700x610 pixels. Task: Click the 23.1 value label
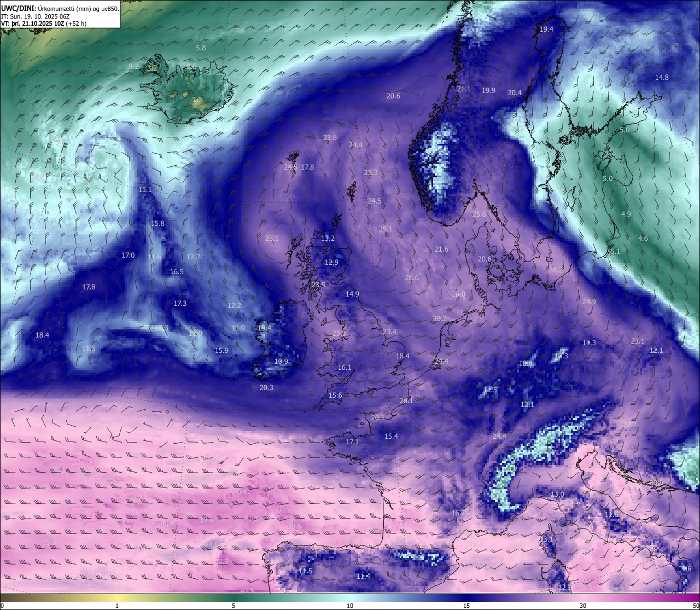tap(638, 341)
